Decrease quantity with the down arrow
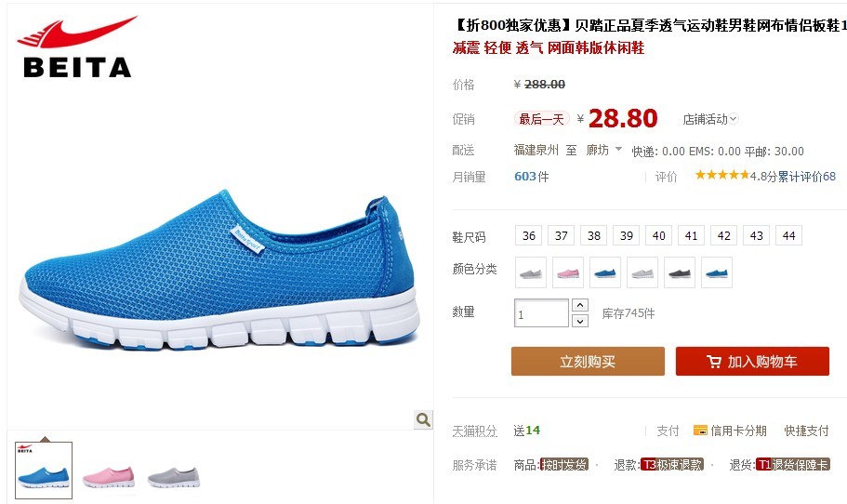847x504 pixels. (x=579, y=321)
